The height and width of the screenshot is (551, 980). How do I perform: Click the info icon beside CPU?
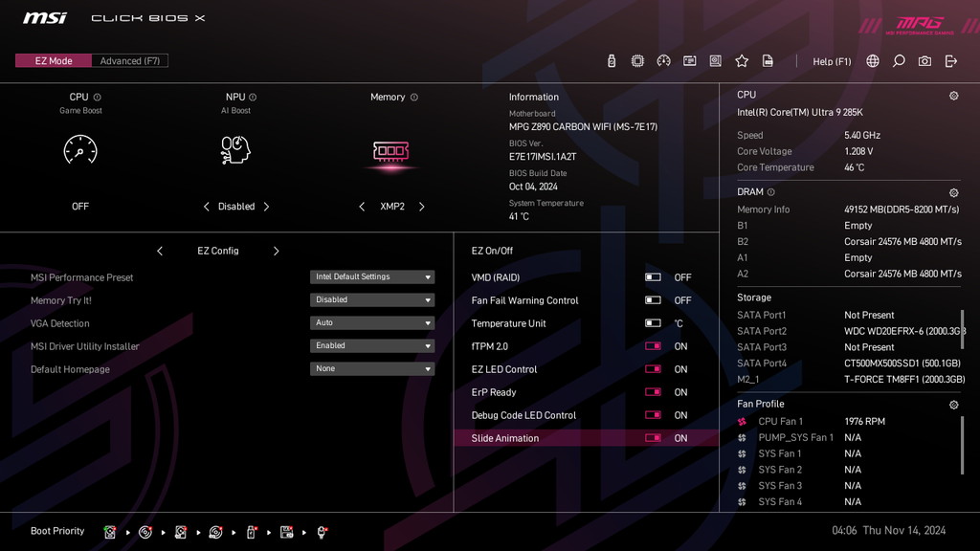(x=97, y=97)
